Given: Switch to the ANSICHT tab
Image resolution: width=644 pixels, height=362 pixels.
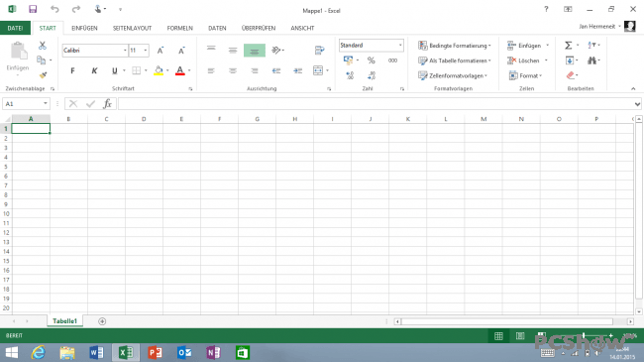Looking at the screenshot, I should 302,28.
